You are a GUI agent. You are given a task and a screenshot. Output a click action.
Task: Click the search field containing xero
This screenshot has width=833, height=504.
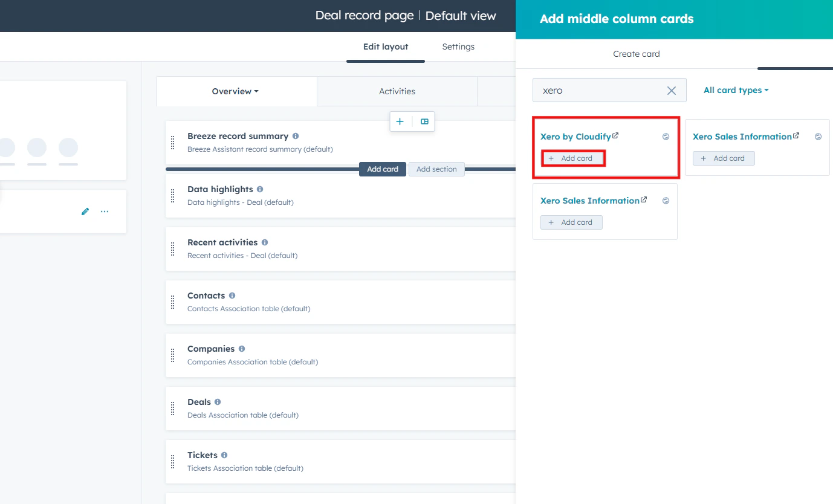[609, 90]
